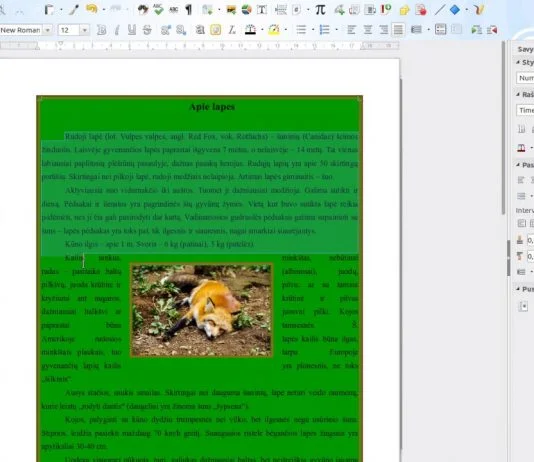Viewport: 534px width, 462px height.
Task: Collapse the sidebar paragraph section expander
Action: pos(518,165)
